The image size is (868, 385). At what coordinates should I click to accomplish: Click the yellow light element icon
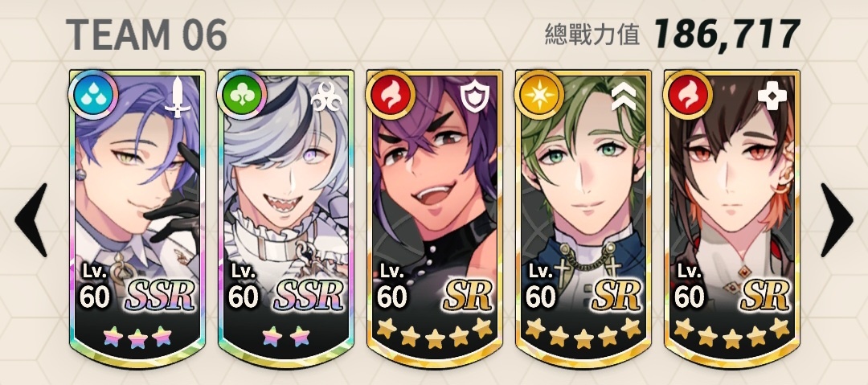pyautogui.click(x=539, y=96)
